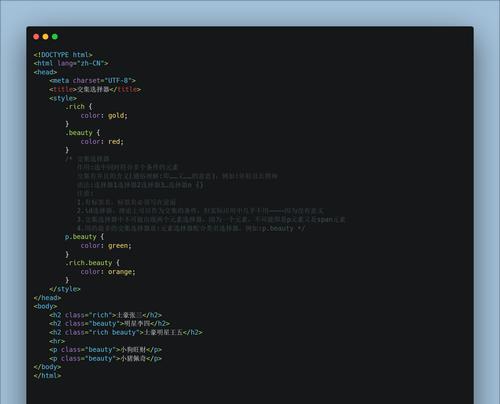Click the 'html lang="zh-CN"' line
The image size is (500, 404).
[x=71, y=63]
